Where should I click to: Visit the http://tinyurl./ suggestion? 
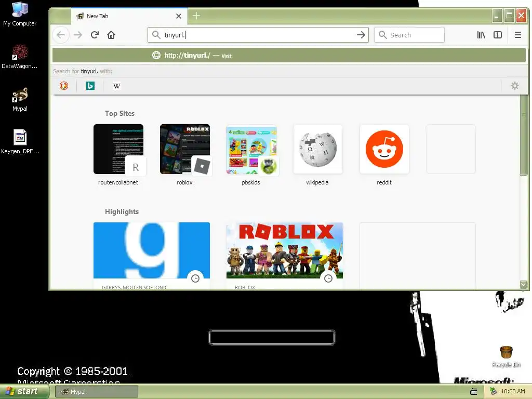point(289,55)
